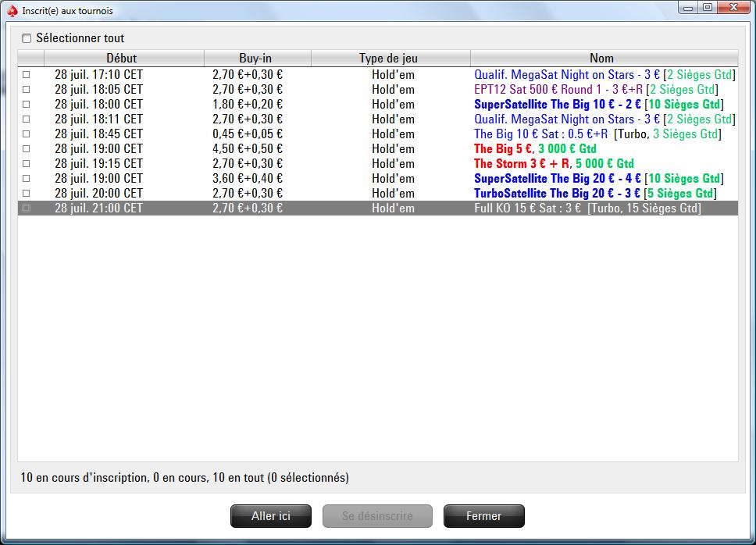
Task: Check the box for The Storm 3 € + R row
Action: 26,164
